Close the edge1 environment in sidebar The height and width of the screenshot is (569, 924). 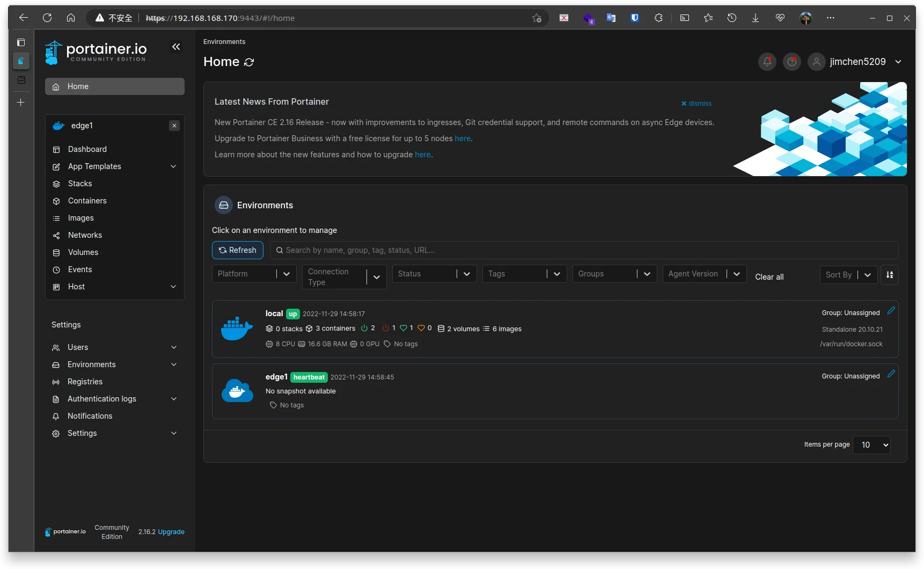coord(174,126)
